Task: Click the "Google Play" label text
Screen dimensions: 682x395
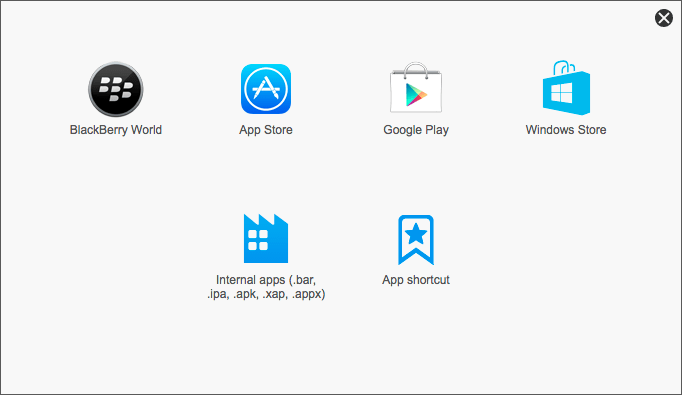Action: click(416, 130)
